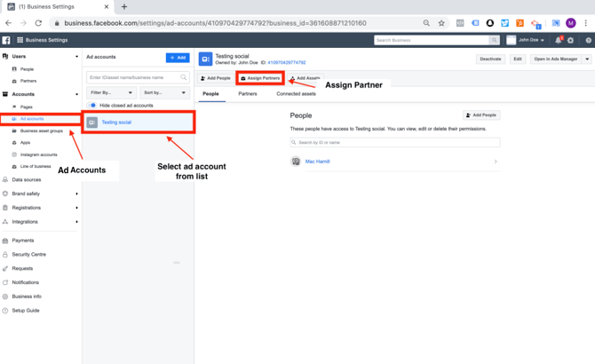Reload the page with the refresh icon
The image size is (595, 364).
pos(38,23)
